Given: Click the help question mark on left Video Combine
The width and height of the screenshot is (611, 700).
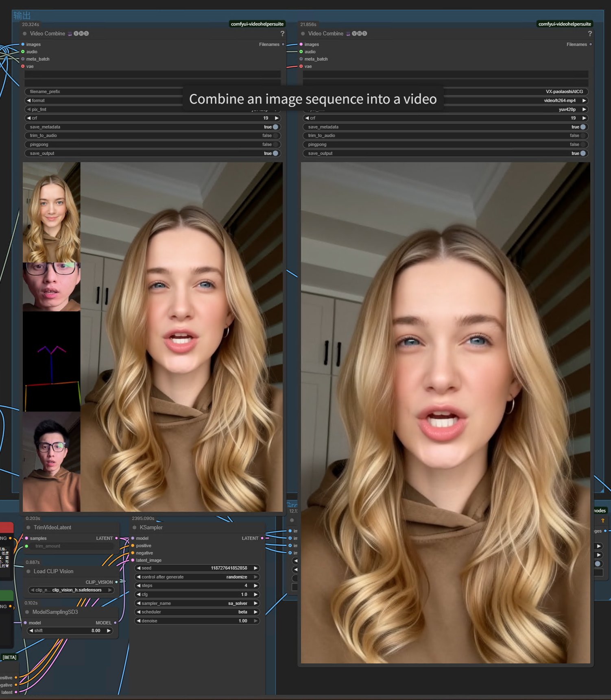Looking at the screenshot, I should [282, 34].
